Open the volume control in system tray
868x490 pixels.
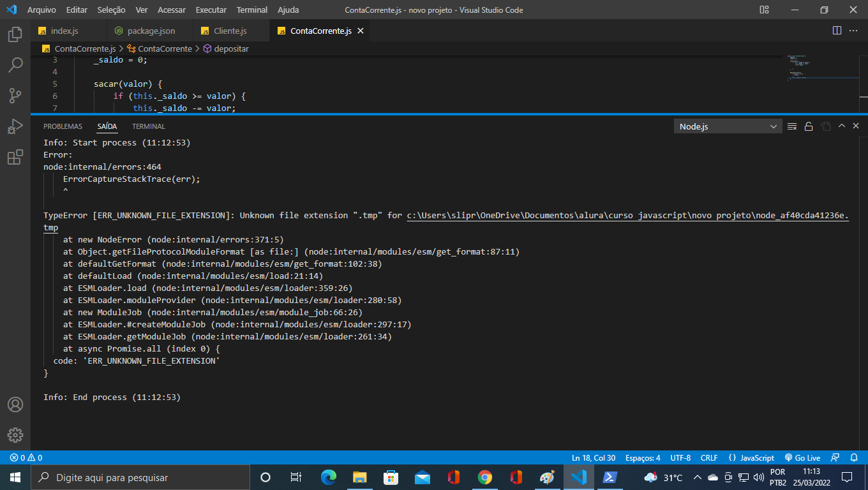[759, 477]
